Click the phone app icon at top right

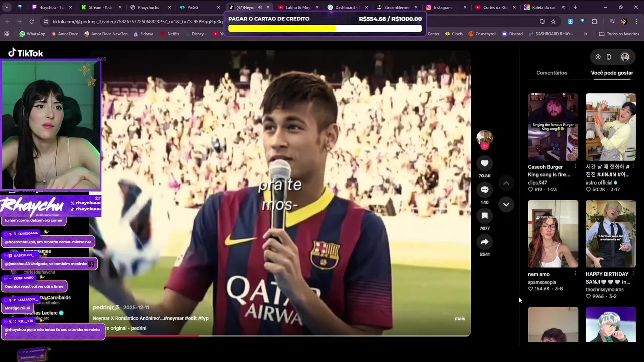click(608, 57)
